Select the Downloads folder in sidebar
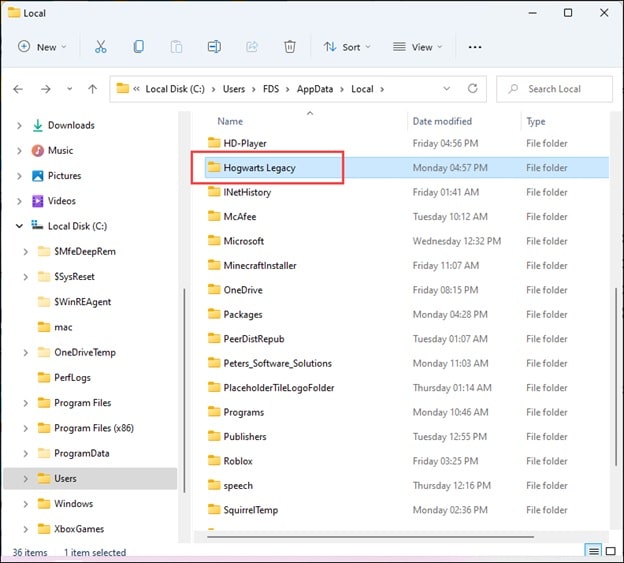This screenshot has height=563, width=624. coord(70,125)
